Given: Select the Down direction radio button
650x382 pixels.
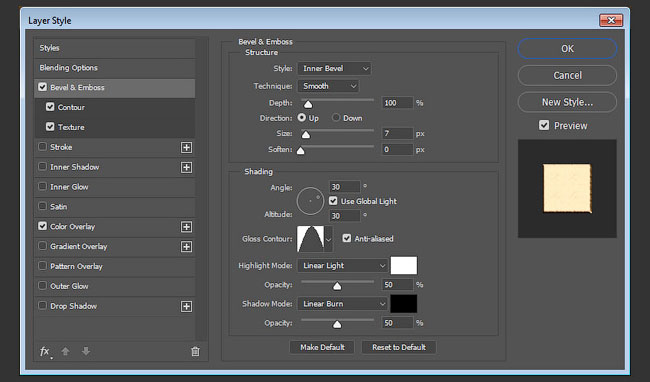Looking at the screenshot, I should click(x=336, y=118).
